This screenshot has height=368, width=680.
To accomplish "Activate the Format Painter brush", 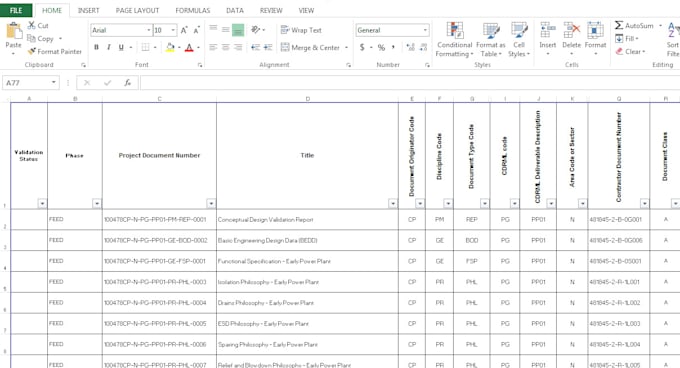I will pyautogui.click(x=31, y=52).
